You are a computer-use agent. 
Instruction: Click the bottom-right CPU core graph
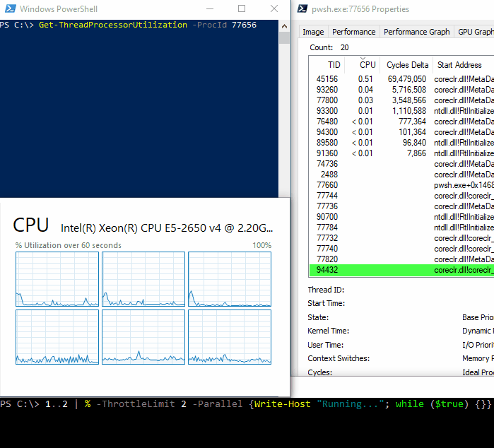(x=230, y=337)
